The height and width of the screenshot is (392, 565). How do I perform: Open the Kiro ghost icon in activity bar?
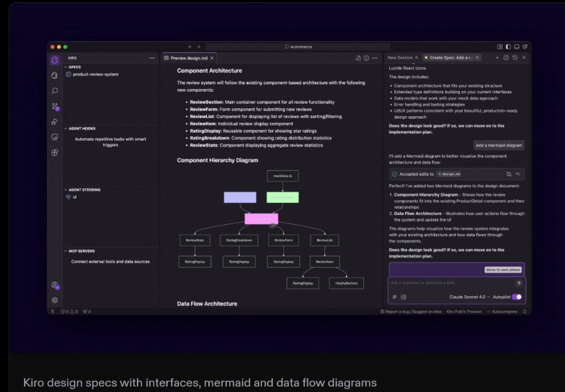pos(55,60)
